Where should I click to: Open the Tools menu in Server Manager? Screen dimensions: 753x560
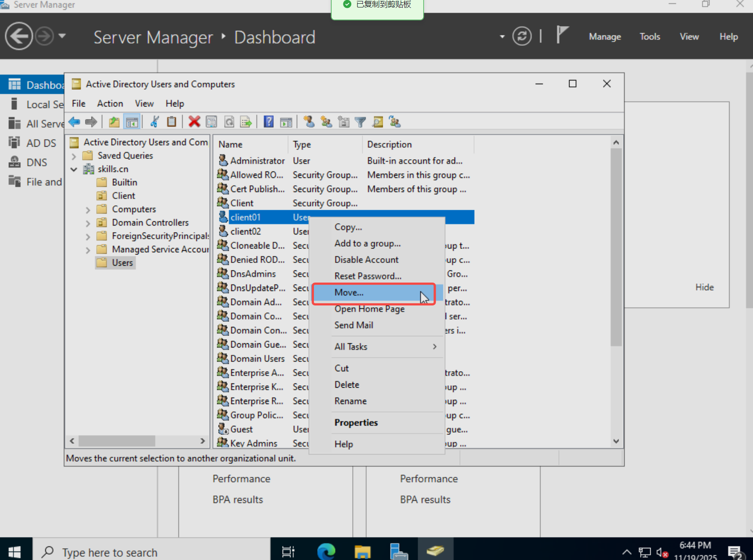coord(650,36)
